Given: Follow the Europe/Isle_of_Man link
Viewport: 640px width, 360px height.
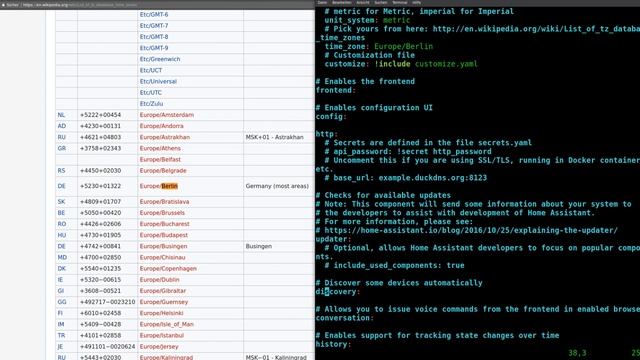Looking at the screenshot, I should 167,324.
